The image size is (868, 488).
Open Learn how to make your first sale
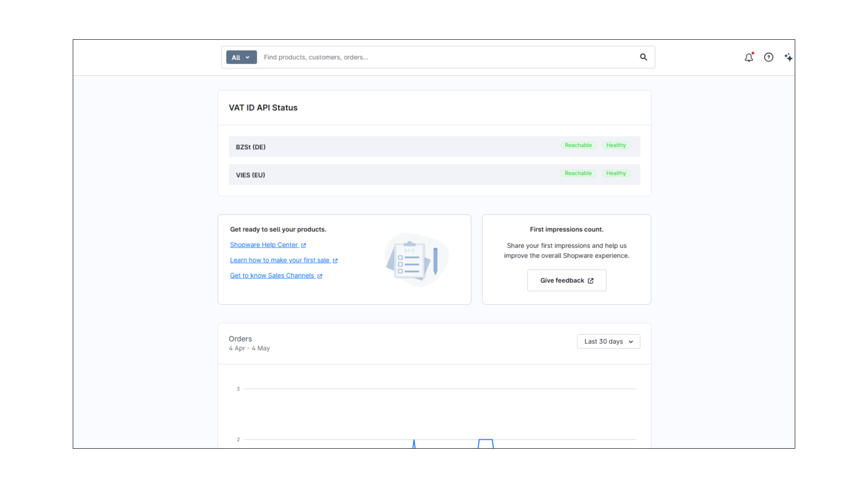(x=283, y=260)
